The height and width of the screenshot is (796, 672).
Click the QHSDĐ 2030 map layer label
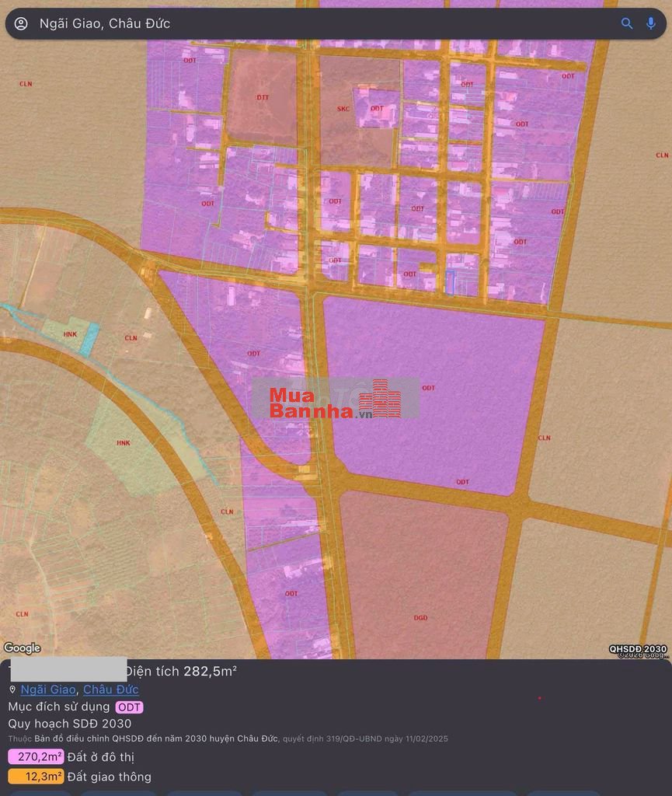pyautogui.click(x=637, y=649)
